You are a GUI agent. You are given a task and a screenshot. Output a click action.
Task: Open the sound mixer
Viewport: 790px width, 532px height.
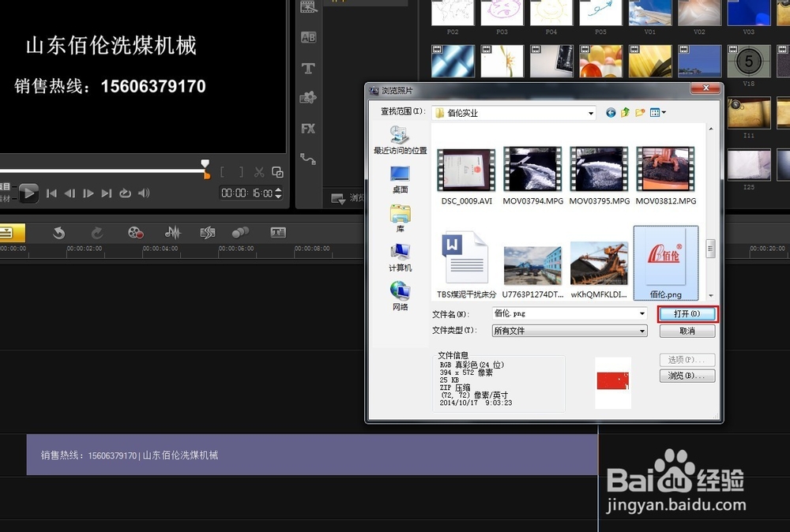tap(173, 233)
